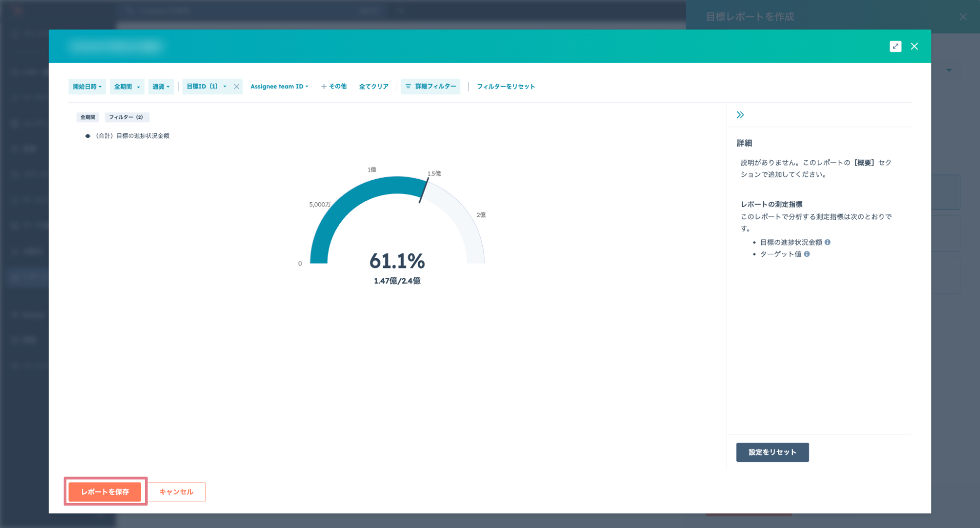Remove the 目標ID filter with its X
The width and height of the screenshot is (980, 528).
point(236,87)
